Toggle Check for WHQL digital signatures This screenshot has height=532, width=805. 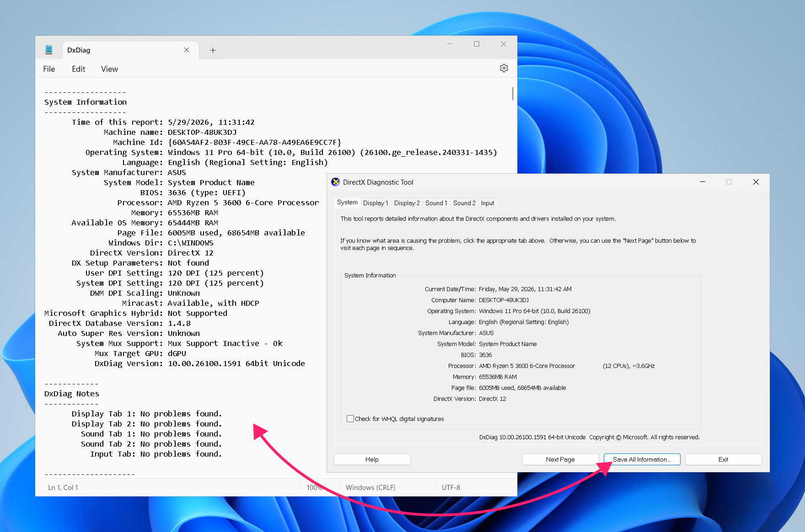point(350,419)
